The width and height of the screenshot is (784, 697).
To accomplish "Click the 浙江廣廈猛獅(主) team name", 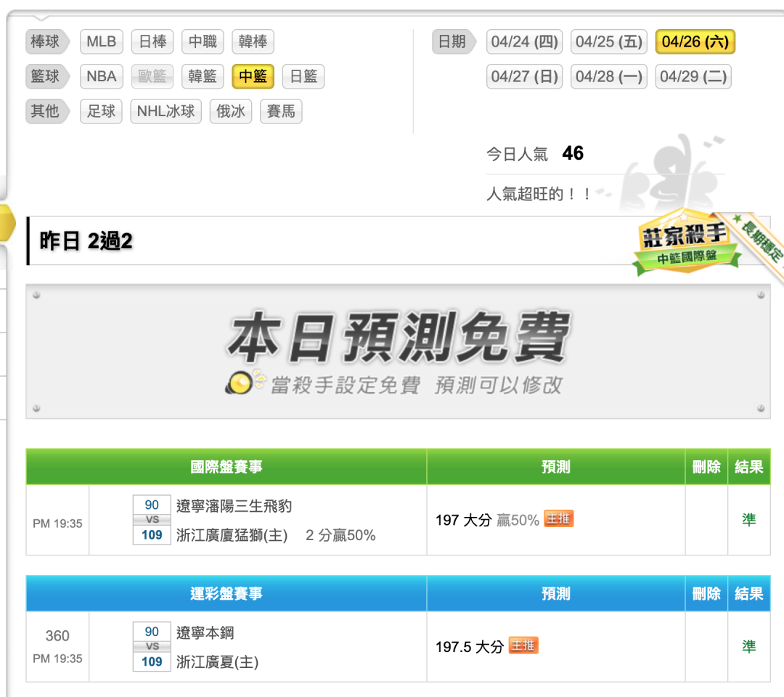I will tap(232, 535).
